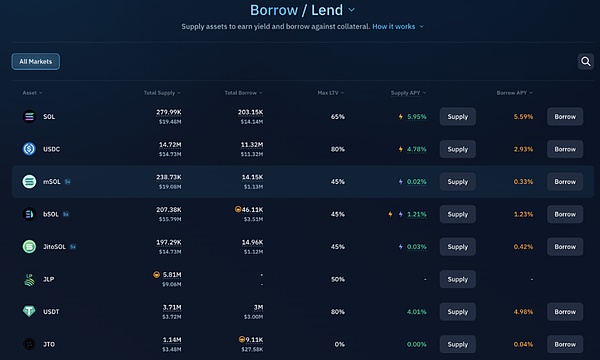The image size is (600, 360).
Task: Click Borrow button for USDT
Action: 565,312
